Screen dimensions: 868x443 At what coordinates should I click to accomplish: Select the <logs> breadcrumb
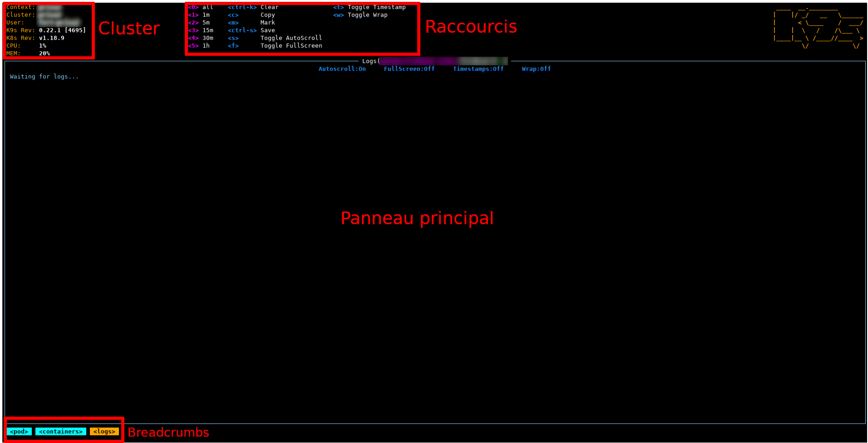104,432
